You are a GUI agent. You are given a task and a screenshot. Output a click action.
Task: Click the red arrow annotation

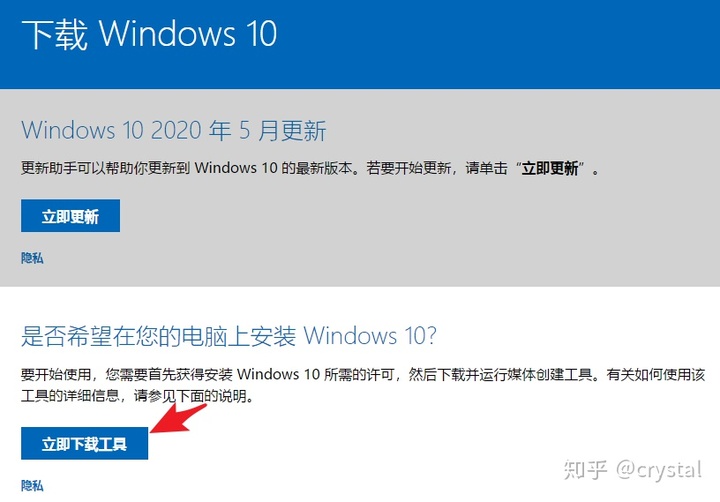coord(178,417)
